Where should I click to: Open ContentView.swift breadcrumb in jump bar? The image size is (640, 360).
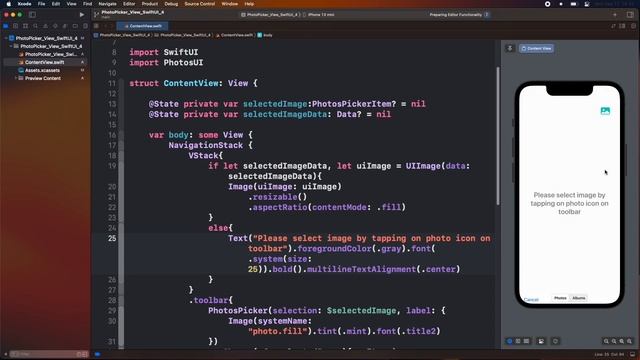(234, 35)
